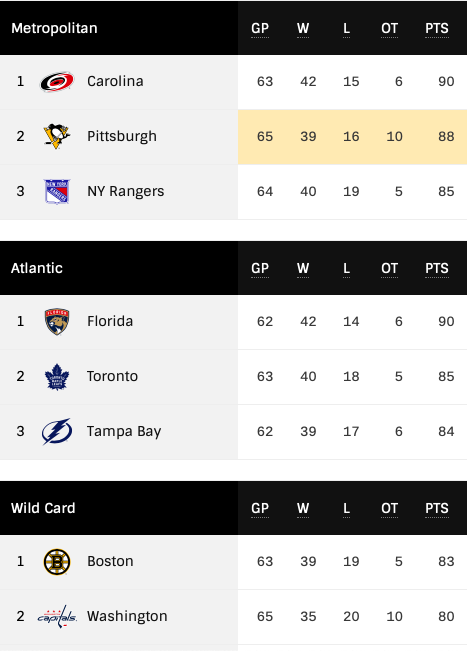Click the PTS header in Metropolitan table
This screenshot has height=651, width=467.
coord(437,29)
